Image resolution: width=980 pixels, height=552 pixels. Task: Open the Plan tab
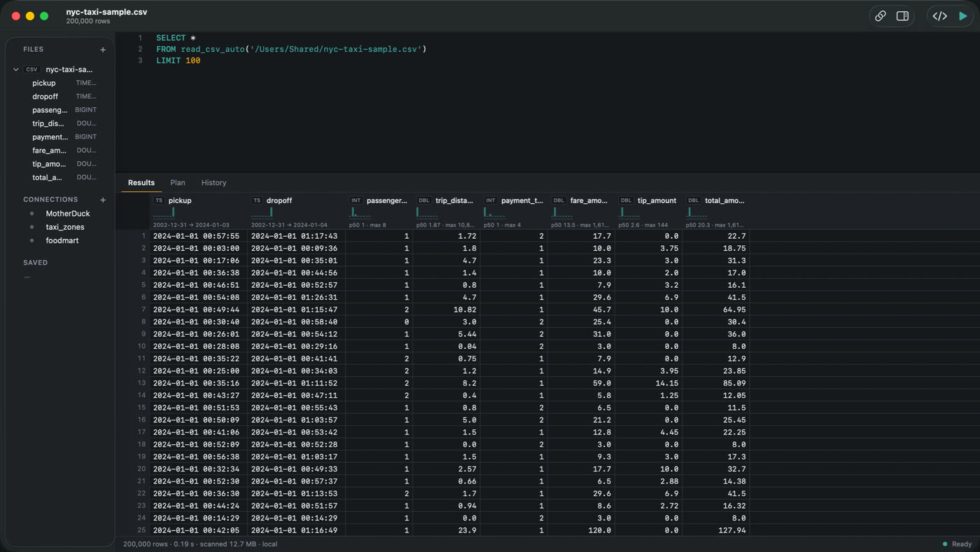178,183
